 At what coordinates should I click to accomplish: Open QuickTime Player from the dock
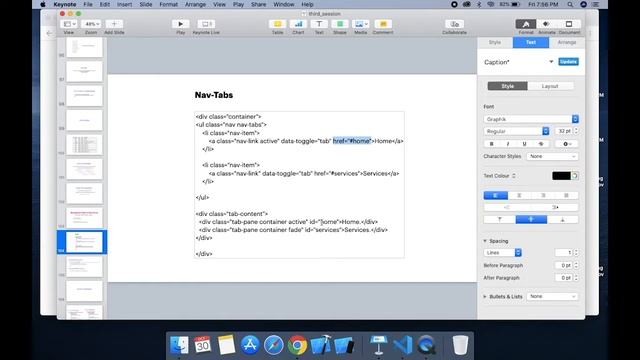(427, 345)
